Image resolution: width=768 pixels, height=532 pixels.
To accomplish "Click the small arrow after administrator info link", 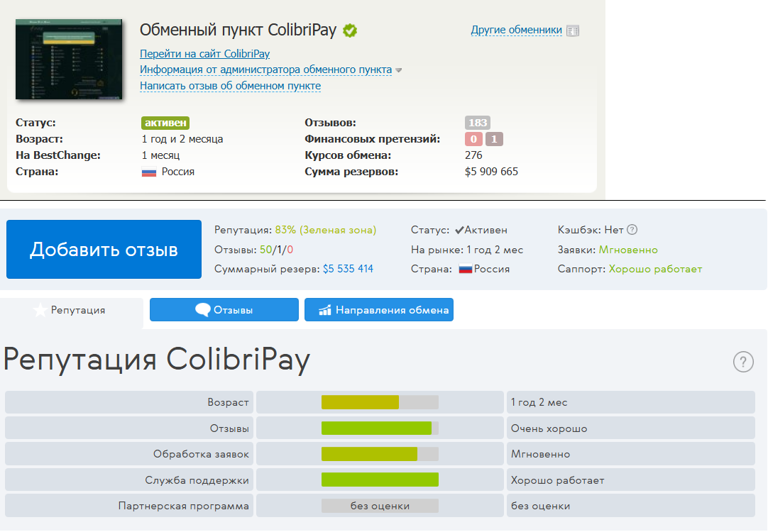I will (399, 70).
